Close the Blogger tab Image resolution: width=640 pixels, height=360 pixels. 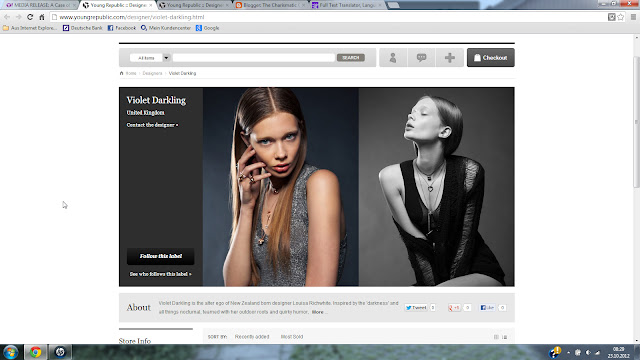(304, 5)
